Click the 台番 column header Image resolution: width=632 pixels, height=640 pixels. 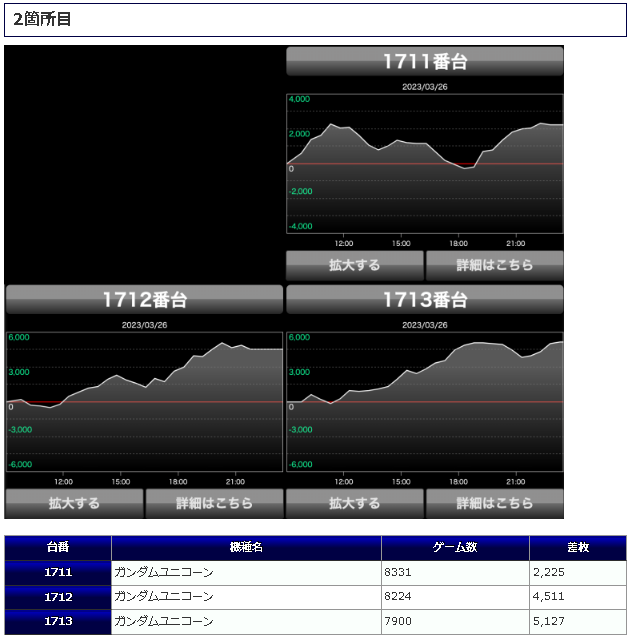(x=58, y=548)
